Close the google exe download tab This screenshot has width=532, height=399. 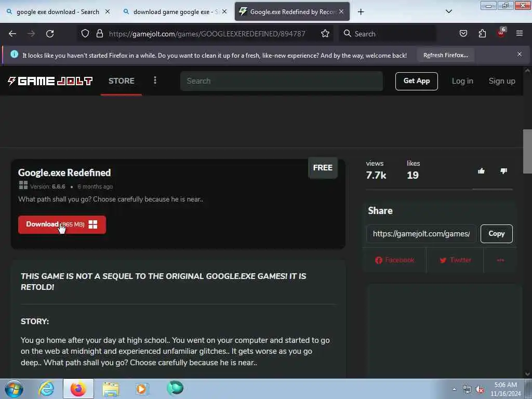(108, 11)
